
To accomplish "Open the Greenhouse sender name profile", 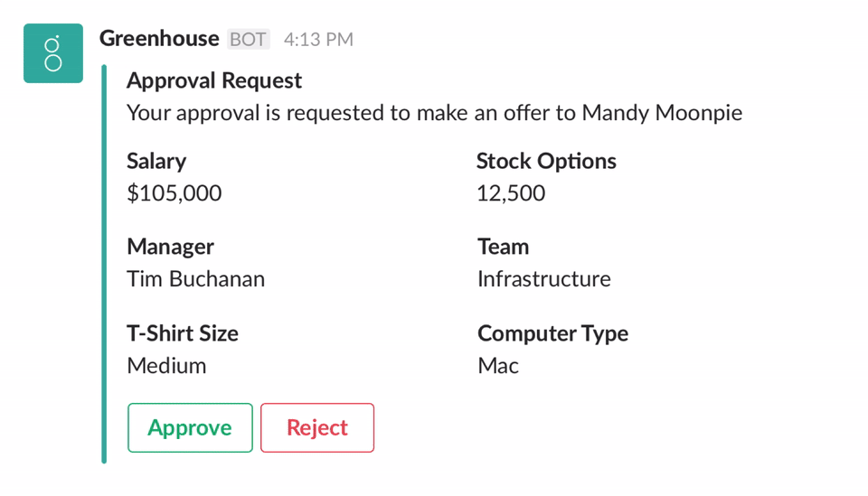I will (x=159, y=39).
